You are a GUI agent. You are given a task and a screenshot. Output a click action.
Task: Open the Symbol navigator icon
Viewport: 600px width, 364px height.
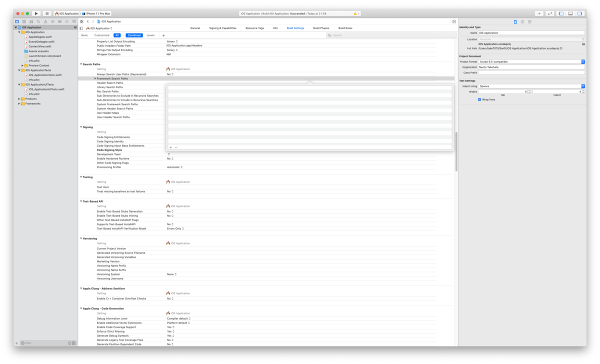click(31, 21)
